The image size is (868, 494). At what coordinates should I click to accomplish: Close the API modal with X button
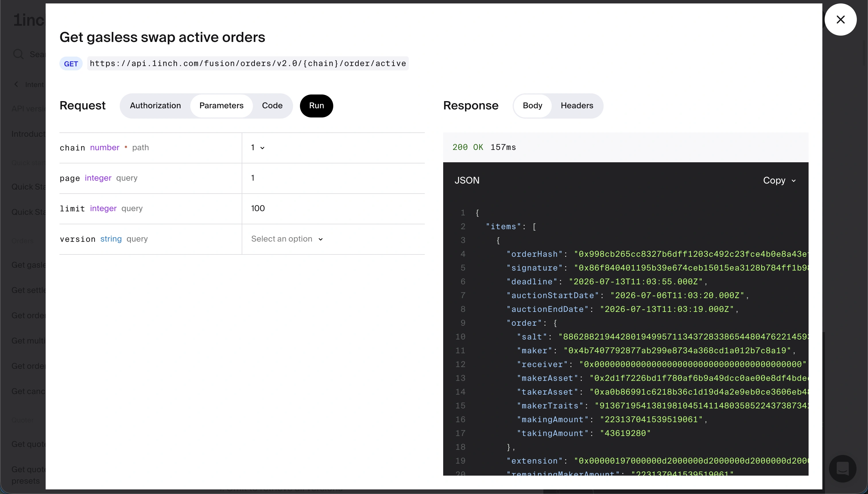coord(840,20)
